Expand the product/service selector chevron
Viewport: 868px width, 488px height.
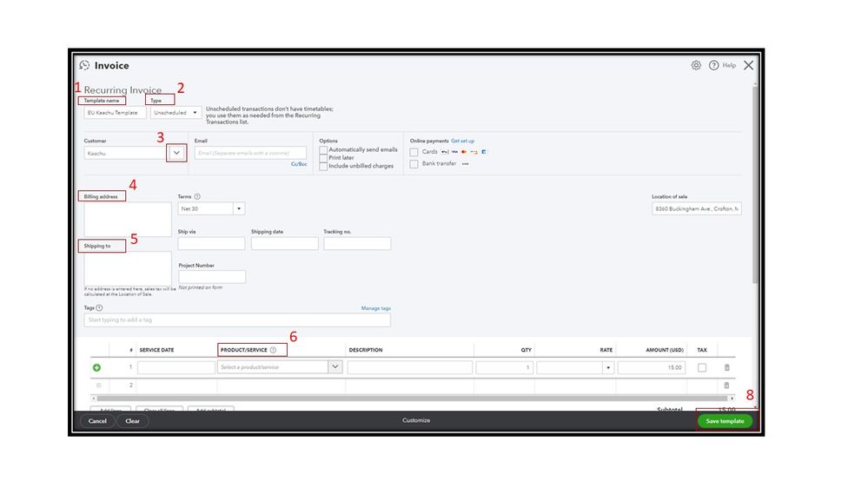pyautogui.click(x=335, y=366)
